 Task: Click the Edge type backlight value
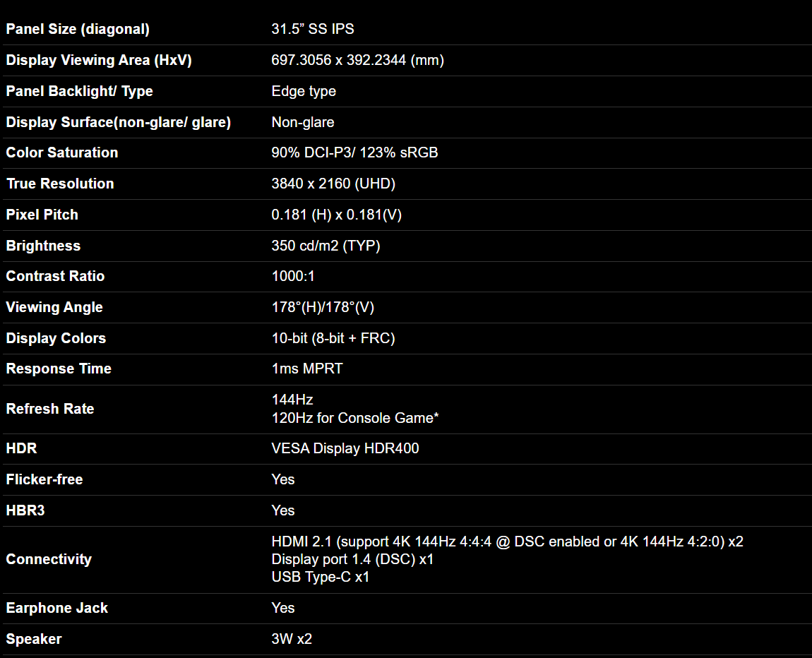point(304,92)
